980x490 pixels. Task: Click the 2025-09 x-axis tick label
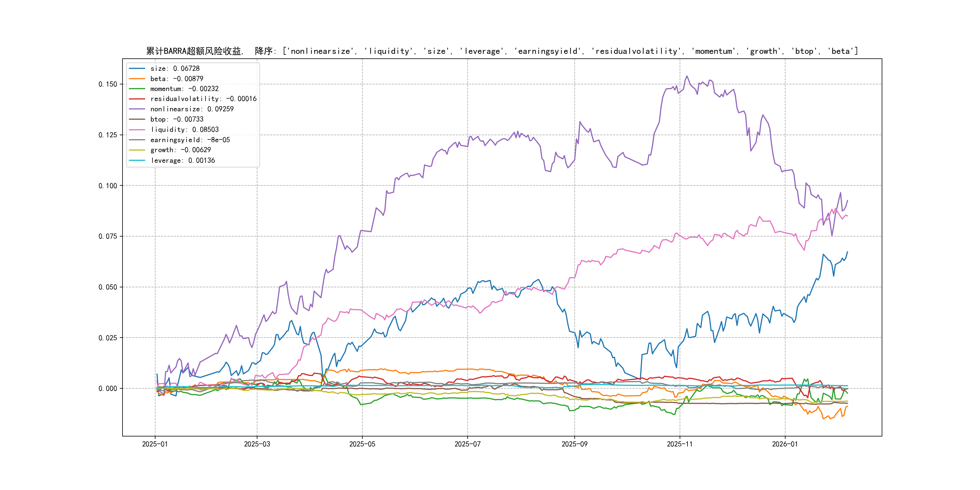pos(574,444)
